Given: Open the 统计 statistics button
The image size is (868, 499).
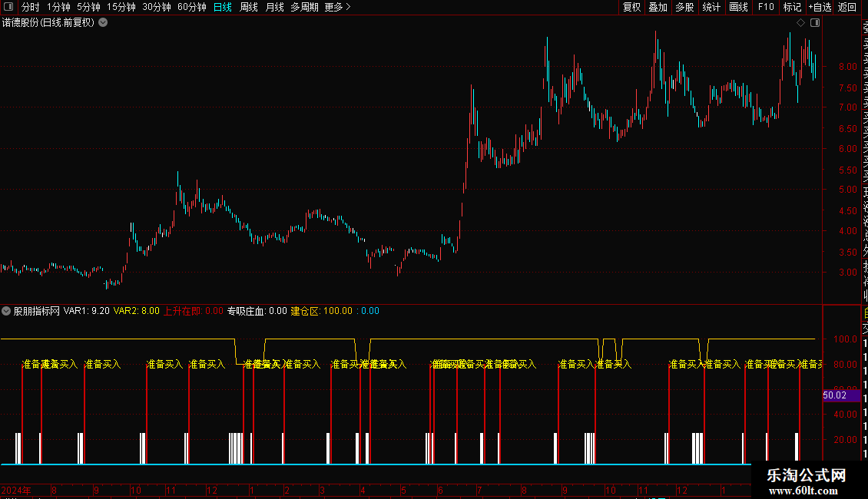Looking at the screenshot, I should click(x=711, y=7).
